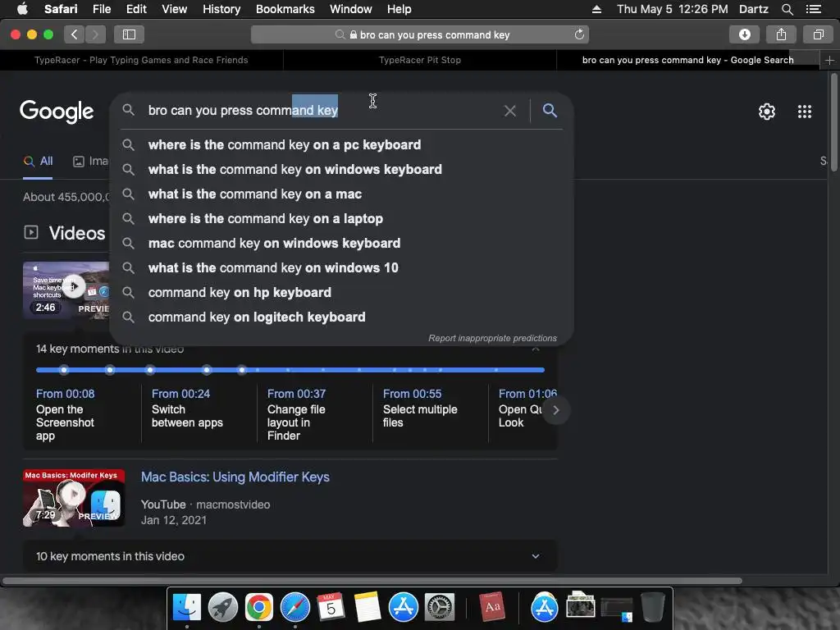
Task: Open the Spotlight search icon in menu bar
Action: [x=787, y=9]
